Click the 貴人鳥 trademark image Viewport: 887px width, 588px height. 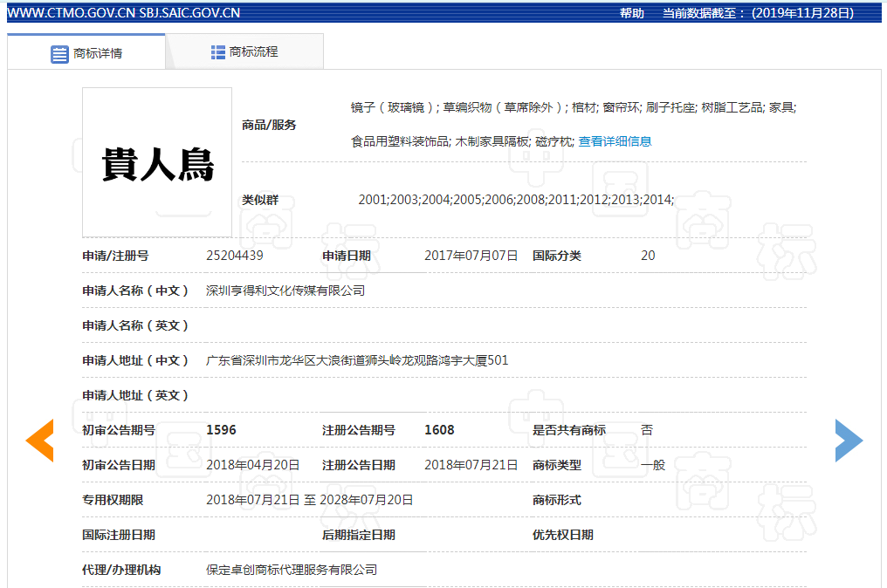tap(157, 162)
